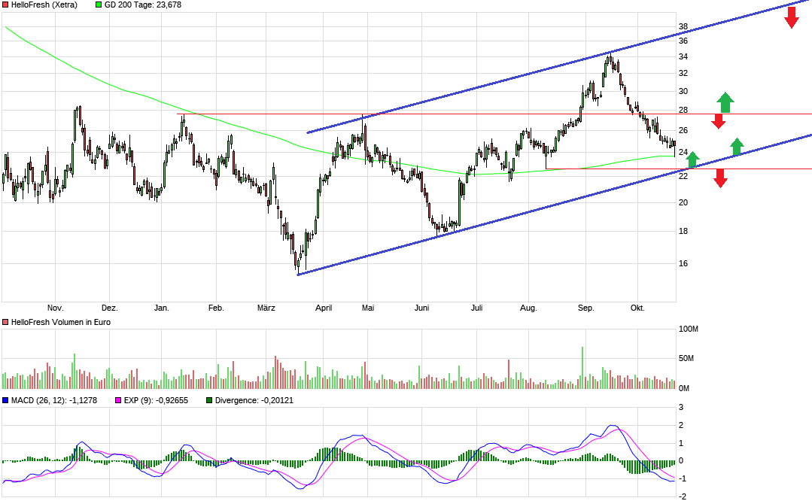Click the 'Jan.' month label
The image size is (812, 504).
162,308
